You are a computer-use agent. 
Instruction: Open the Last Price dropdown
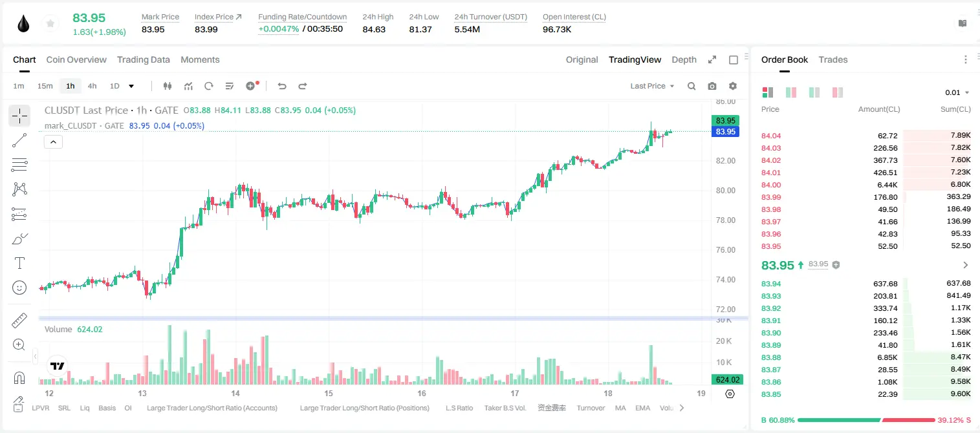652,86
